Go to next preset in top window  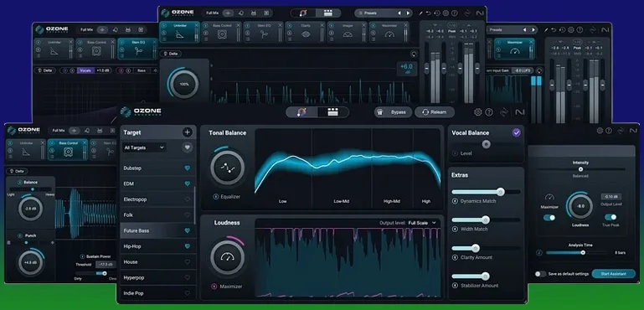(x=408, y=13)
